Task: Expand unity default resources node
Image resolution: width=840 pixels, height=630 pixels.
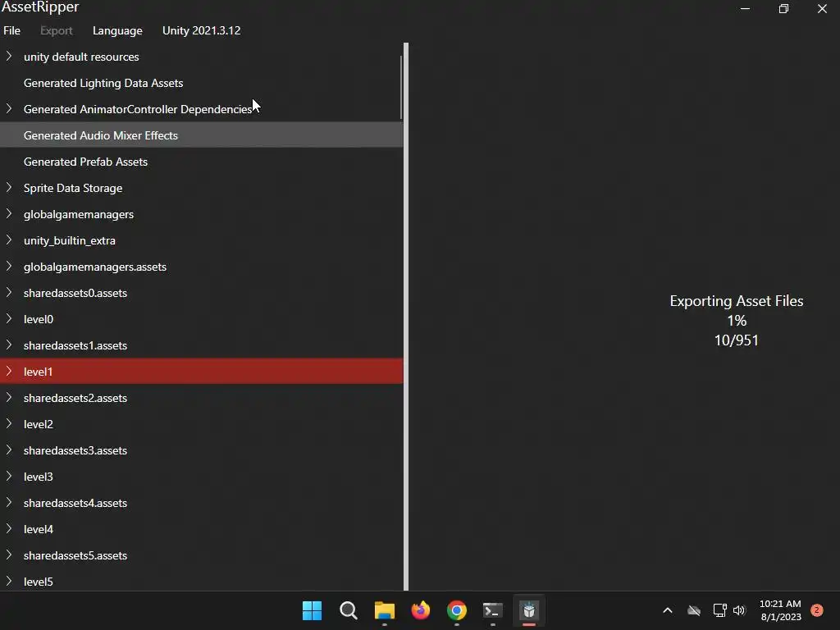Action: coord(8,56)
